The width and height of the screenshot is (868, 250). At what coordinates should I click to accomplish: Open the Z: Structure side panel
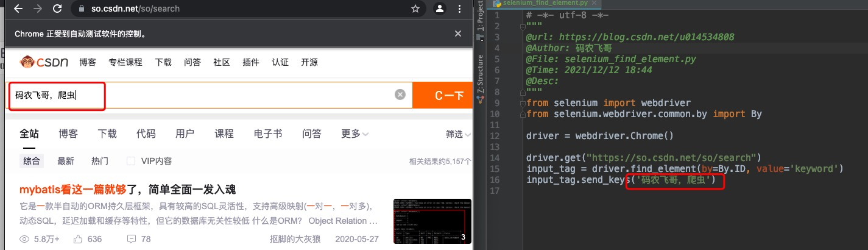[x=480, y=73]
